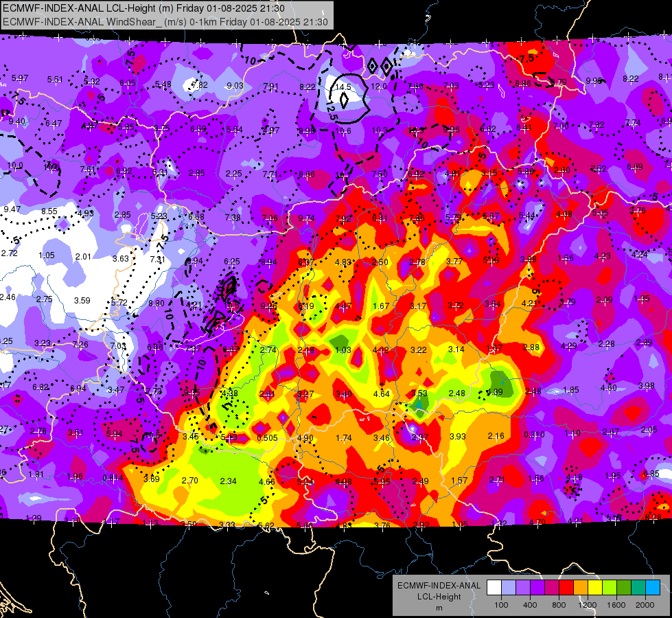The image size is (672, 618).
Task: Click the legend tick label 2000
Action: click(x=645, y=605)
